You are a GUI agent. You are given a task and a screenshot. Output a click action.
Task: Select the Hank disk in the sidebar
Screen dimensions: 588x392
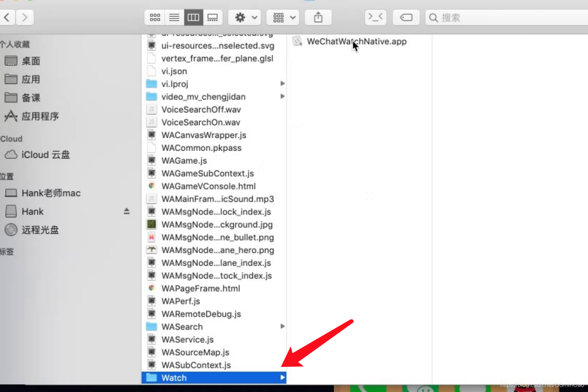pyautogui.click(x=24, y=211)
